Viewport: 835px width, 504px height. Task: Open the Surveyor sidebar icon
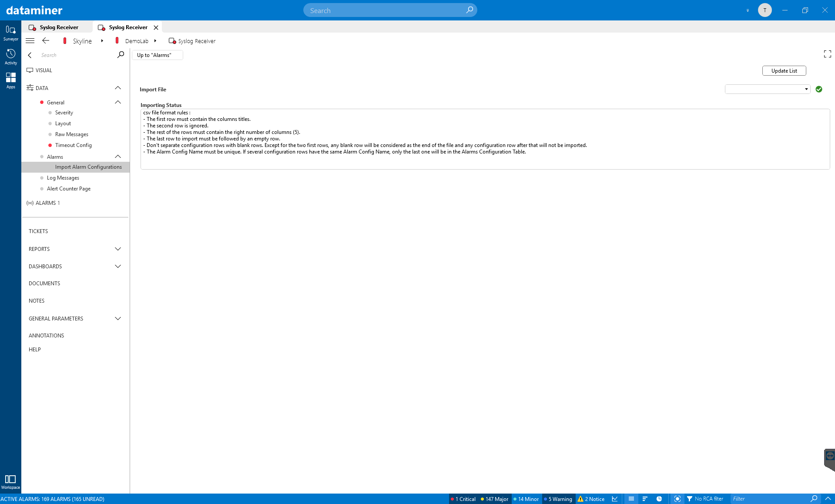[10, 33]
